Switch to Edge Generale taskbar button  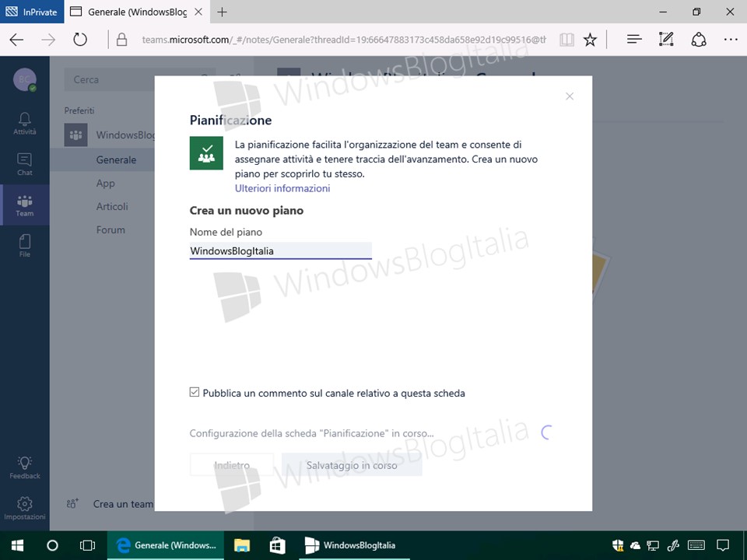[167, 545]
